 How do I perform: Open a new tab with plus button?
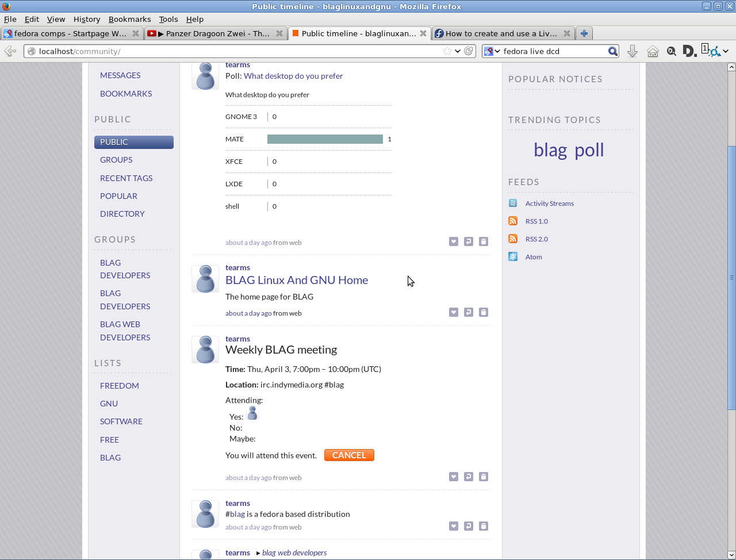point(584,33)
